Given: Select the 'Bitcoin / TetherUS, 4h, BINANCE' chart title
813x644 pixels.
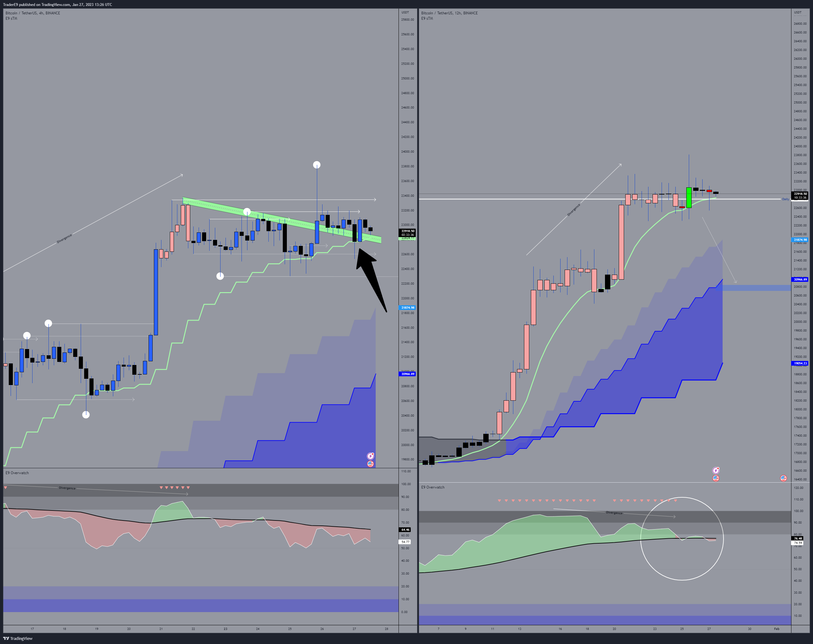Looking at the screenshot, I should 33,13.
